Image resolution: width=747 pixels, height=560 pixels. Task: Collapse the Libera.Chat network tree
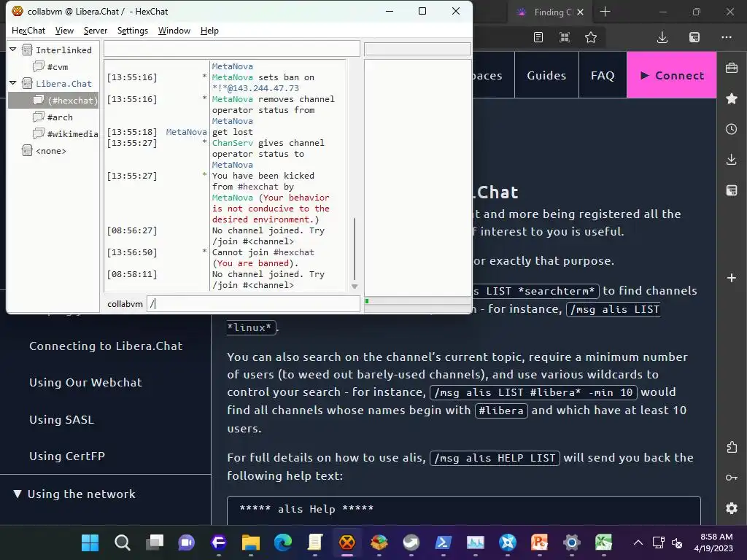coord(13,83)
